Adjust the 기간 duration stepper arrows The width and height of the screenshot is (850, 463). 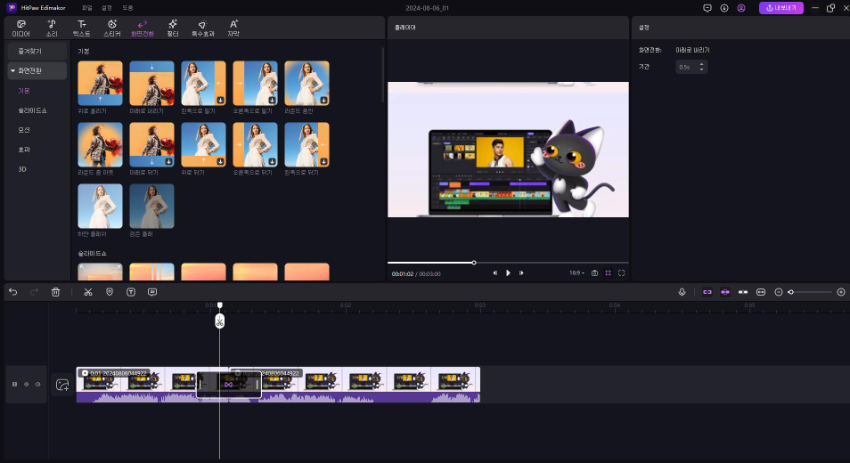(x=702, y=67)
